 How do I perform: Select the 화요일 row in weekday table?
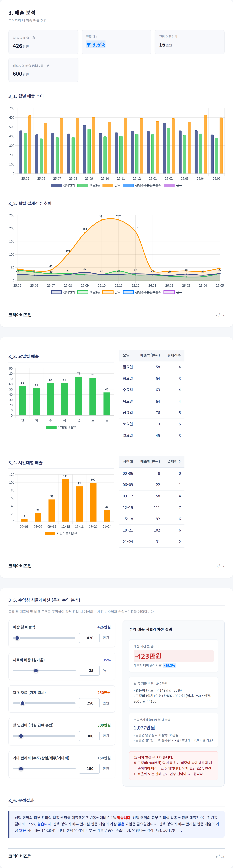pos(152,378)
